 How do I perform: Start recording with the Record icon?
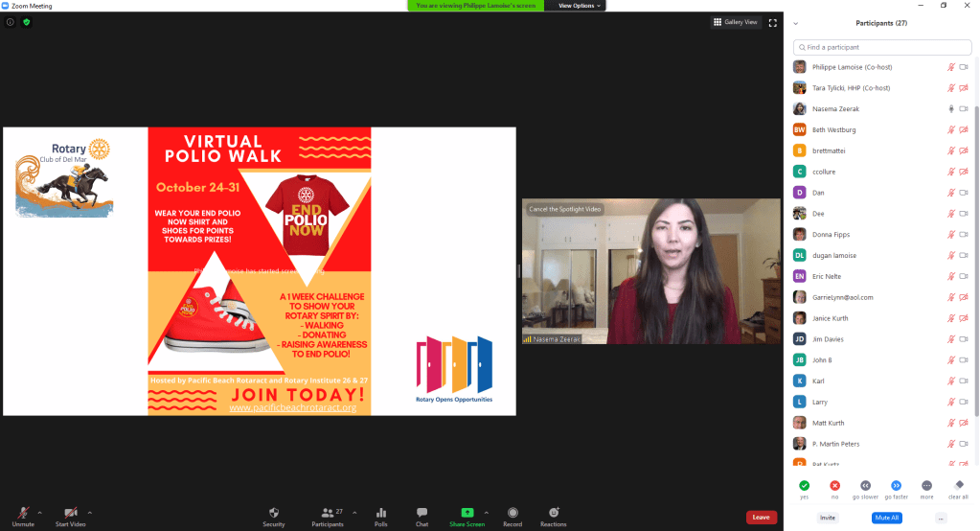point(513,513)
